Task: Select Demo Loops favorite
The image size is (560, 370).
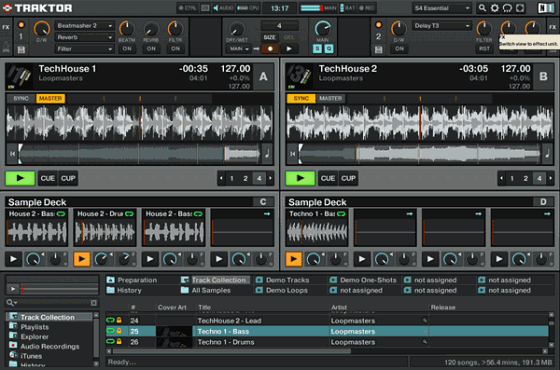Action: pos(282,290)
